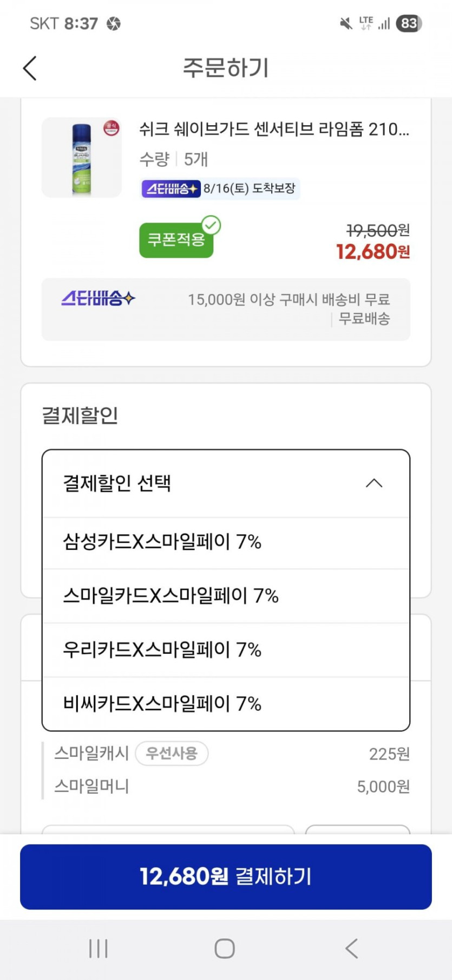The height and width of the screenshot is (980, 452).
Task: Tap the green coupon check mark icon
Action: pyautogui.click(x=211, y=225)
